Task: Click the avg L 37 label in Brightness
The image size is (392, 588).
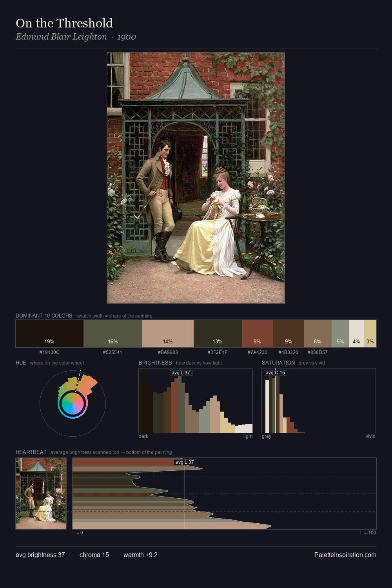Action: tap(181, 373)
